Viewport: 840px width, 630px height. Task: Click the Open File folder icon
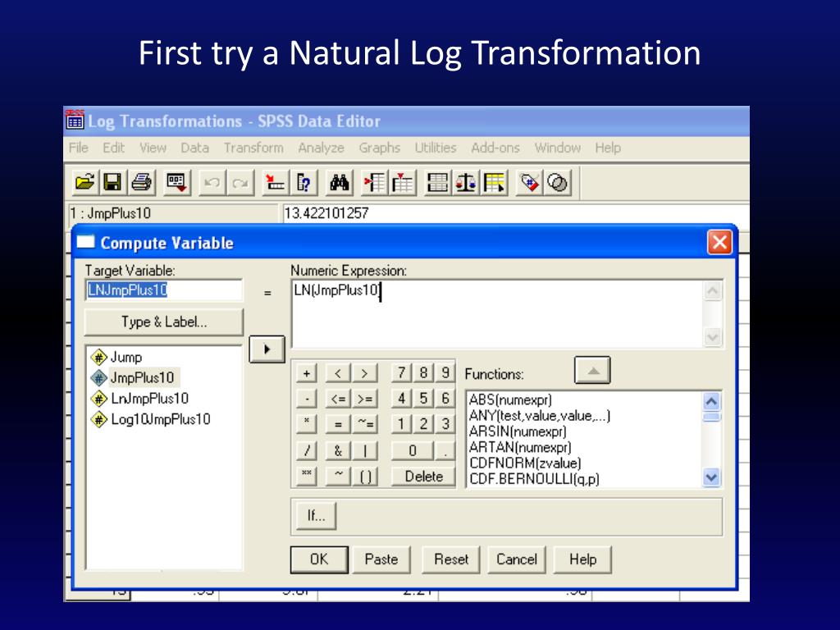(x=84, y=183)
